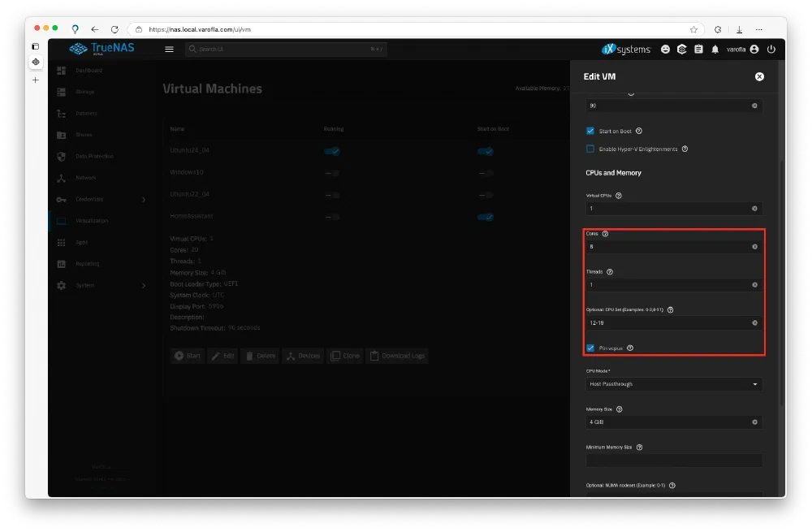Screen dimensions: 812x532
Task: Toggle the hamburger navigation menu
Action: (169, 50)
